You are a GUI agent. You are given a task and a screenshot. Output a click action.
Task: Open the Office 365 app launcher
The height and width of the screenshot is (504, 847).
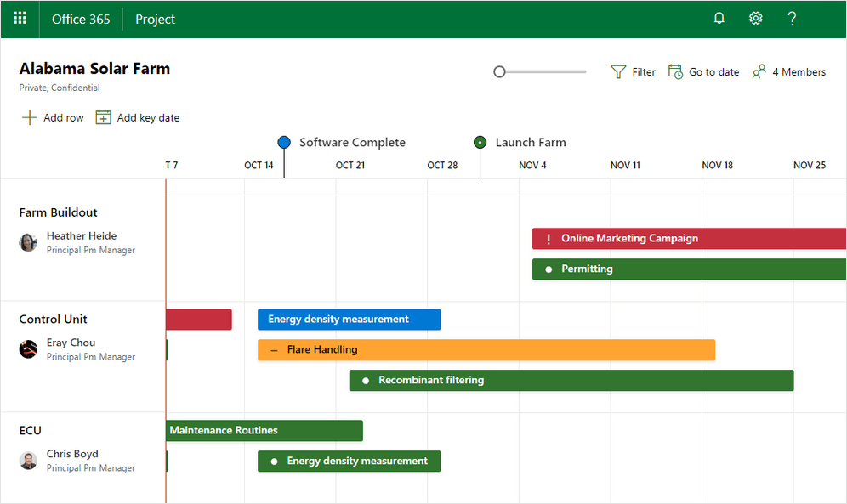[x=19, y=18]
